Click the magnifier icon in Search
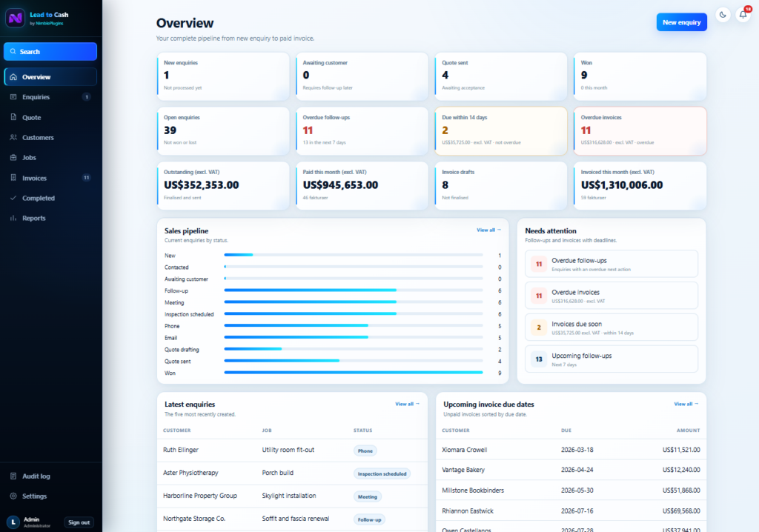Screen dimensions: 759x532 [13, 51]
